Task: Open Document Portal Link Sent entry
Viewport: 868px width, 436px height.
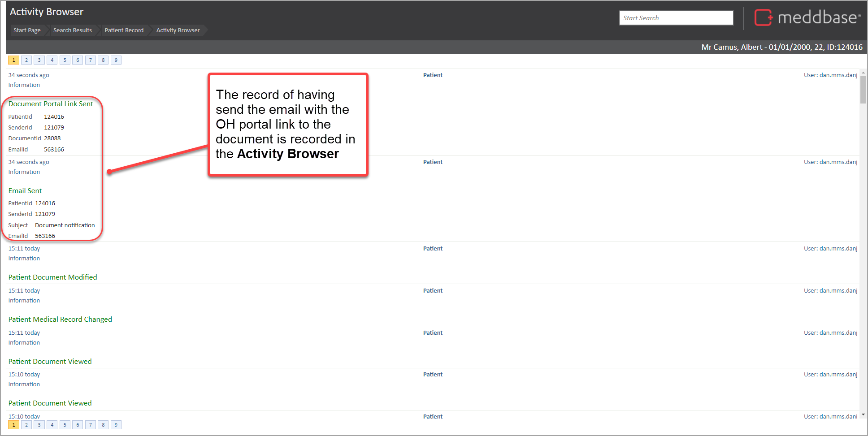Action: 51,104
